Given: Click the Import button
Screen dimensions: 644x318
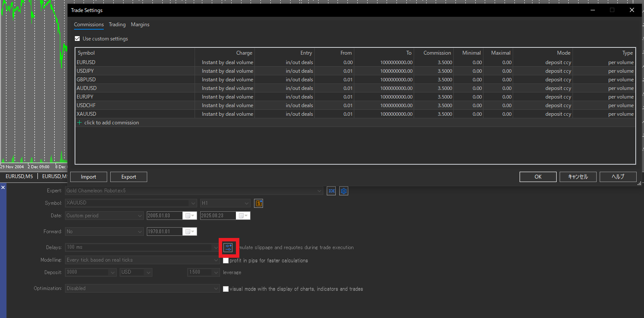Looking at the screenshot, I should 88,176.
